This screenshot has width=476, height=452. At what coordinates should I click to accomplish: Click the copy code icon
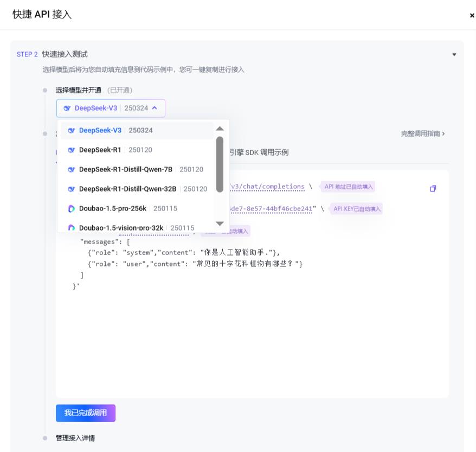click(433, 189)
